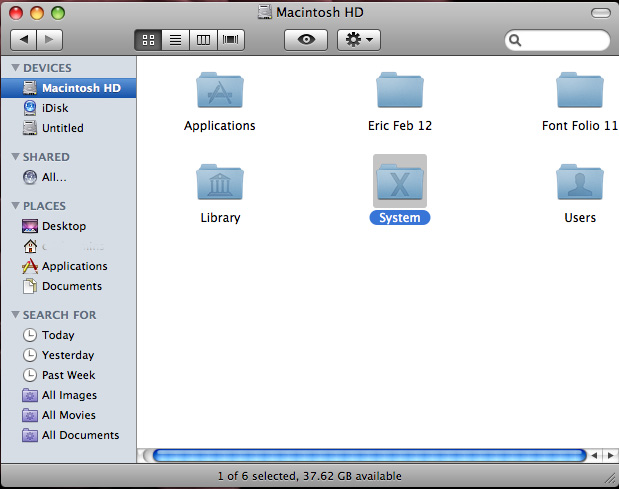Select the Applications folder icon
This screenshot has height=489, width=619.
(x=220, y=90)
